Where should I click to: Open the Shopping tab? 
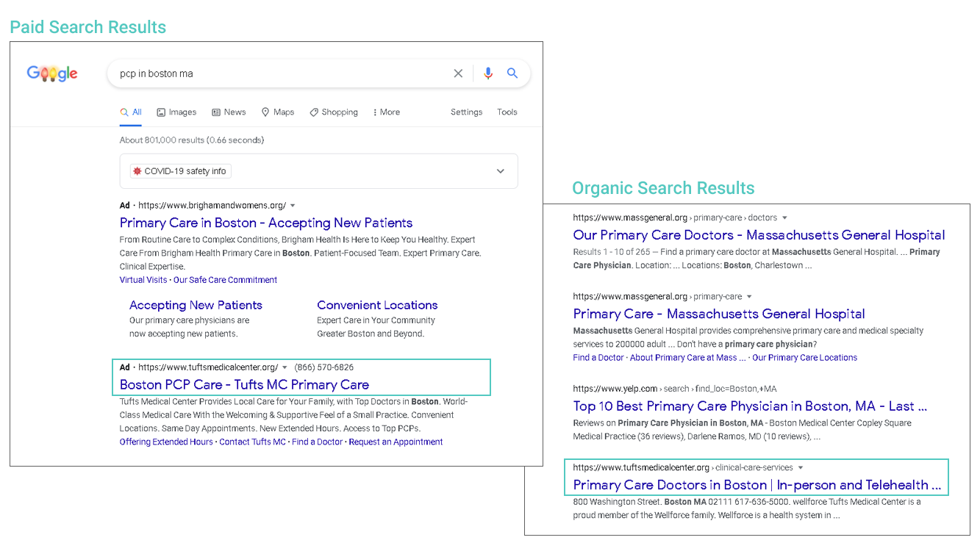[x=334, y=112]
